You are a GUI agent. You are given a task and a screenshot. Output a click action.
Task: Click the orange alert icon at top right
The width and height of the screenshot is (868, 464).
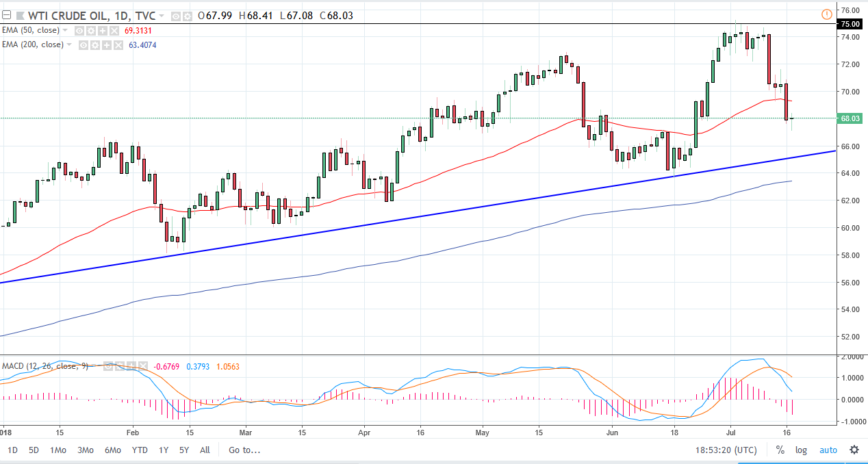826,14
